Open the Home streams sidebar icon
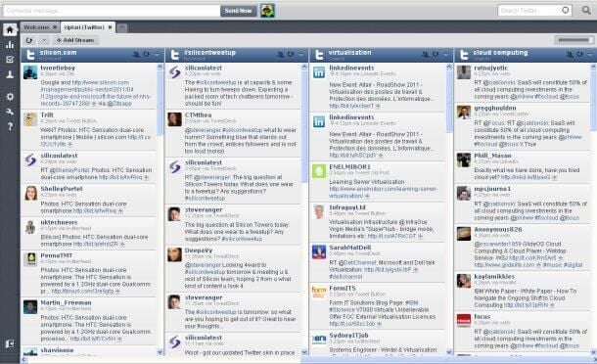Screen dimensions: 597x364 10,29
